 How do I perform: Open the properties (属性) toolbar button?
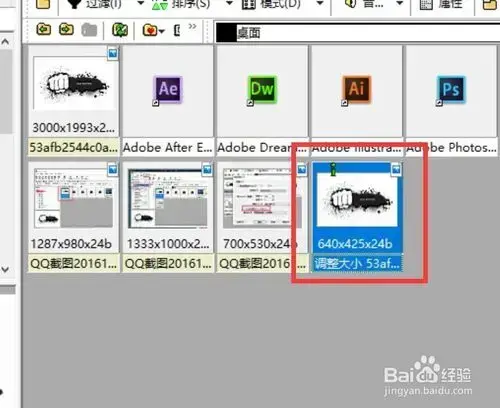point(442,4)
